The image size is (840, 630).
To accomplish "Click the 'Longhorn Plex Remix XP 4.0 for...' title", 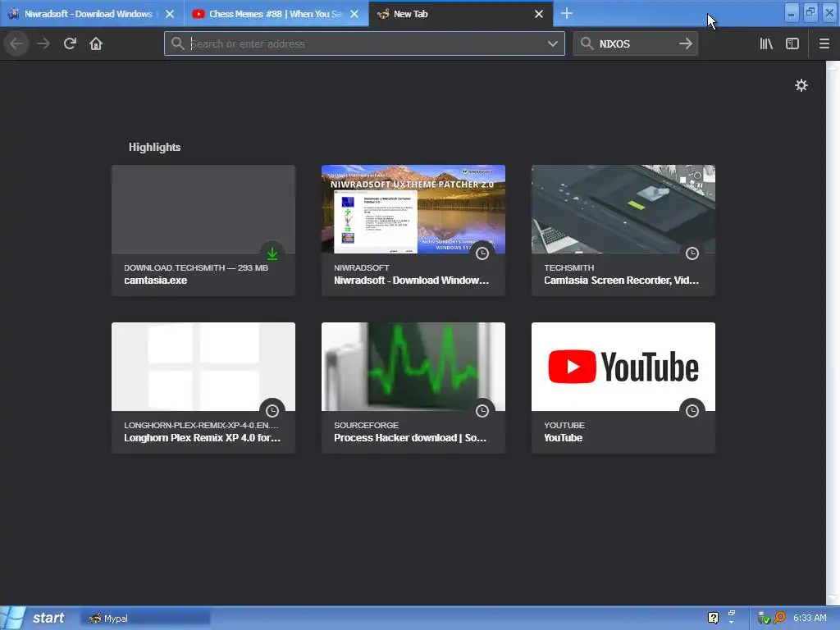I will click(202, 438).
